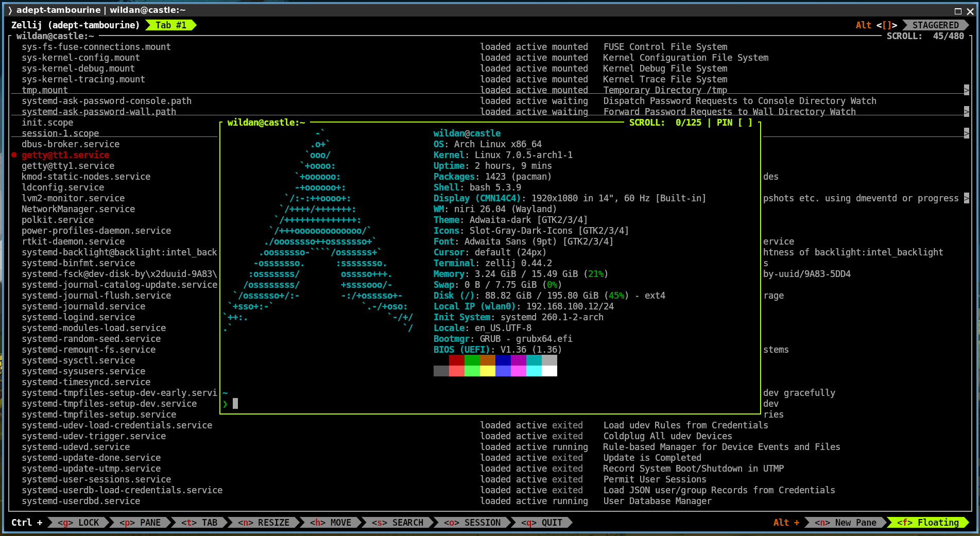Click the Tab #1 tab
This screenshot has width=980, height=536.
[x=171, y=25]
